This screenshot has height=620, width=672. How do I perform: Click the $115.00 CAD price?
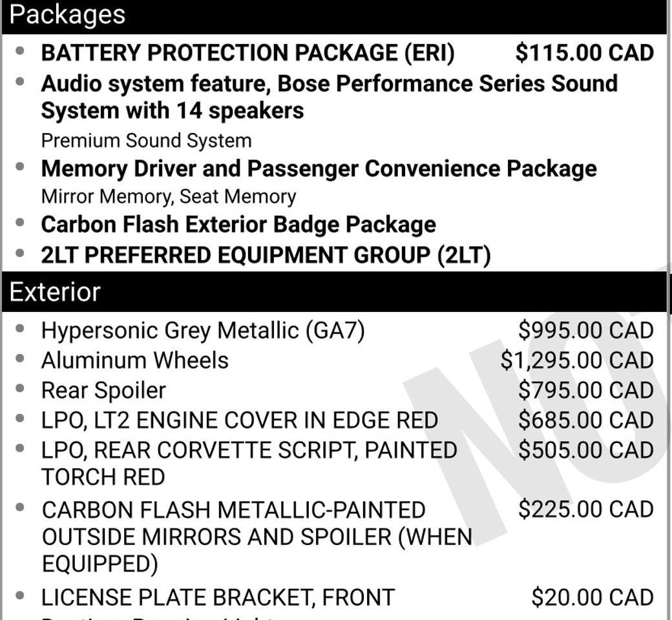pyautogui.click(x=585, y=53)
